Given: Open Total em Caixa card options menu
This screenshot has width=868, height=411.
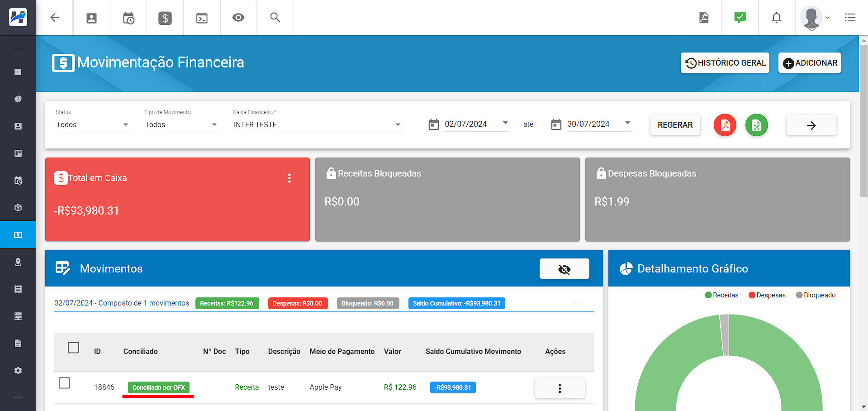Looking at the screenshot, I should coord(289,178).
